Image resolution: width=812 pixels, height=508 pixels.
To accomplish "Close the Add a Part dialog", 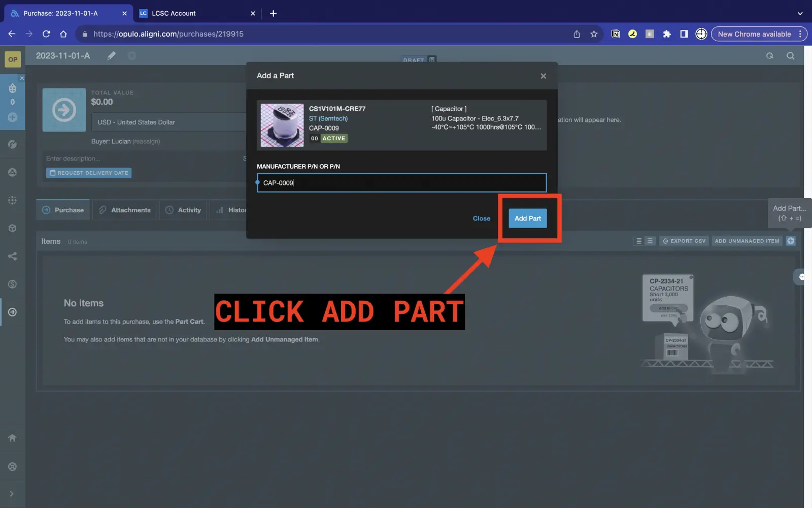I will (543, 76).
